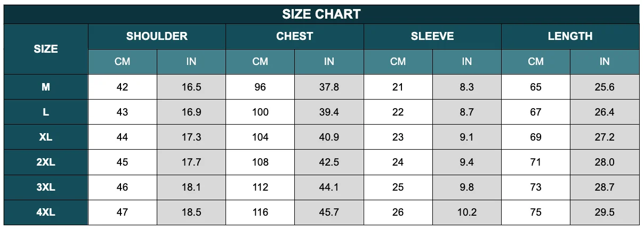
Task: Click the chest value 116 cell
Action: coord(260,212)
